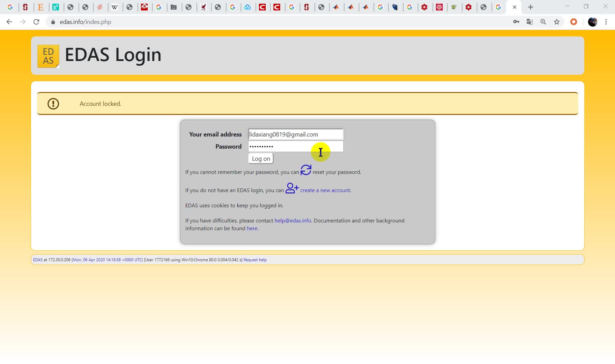Click the Log on button
This screenshot has height=364, width=615.
pyautogui.click(x=261, y=159)
